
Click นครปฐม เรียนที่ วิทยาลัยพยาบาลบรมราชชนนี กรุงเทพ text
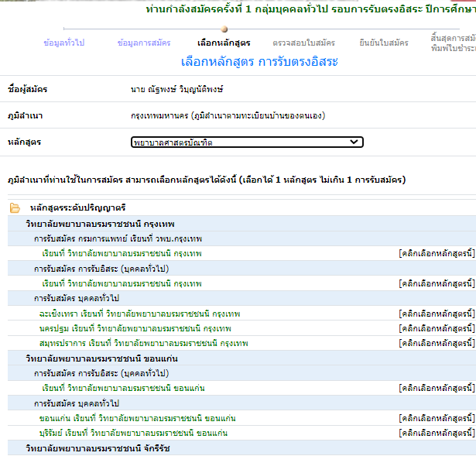[x=135, y=328]
